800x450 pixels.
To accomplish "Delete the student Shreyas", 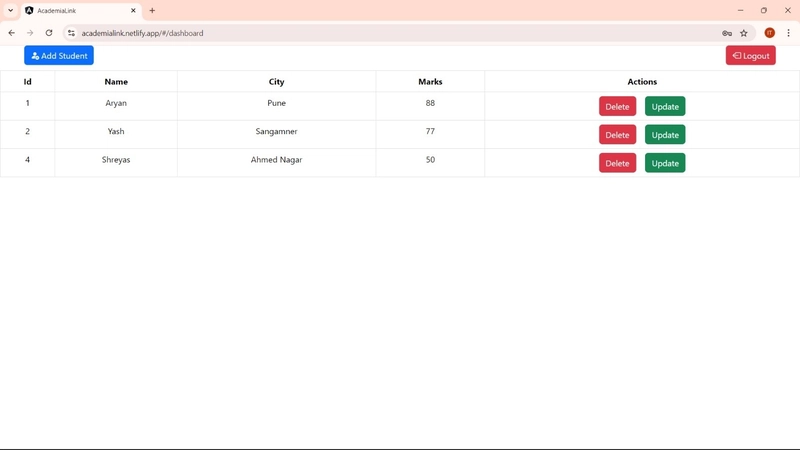I will tap(617, 163).
